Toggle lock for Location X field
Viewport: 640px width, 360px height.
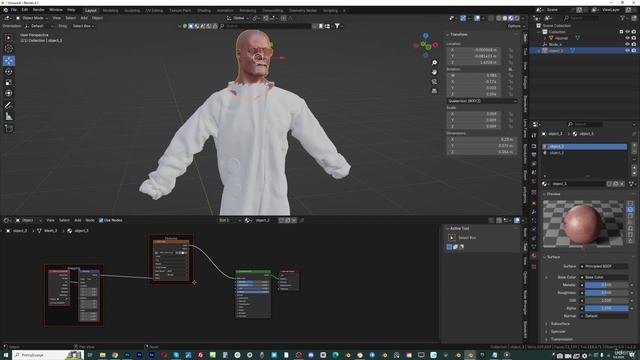click(511, 50)
